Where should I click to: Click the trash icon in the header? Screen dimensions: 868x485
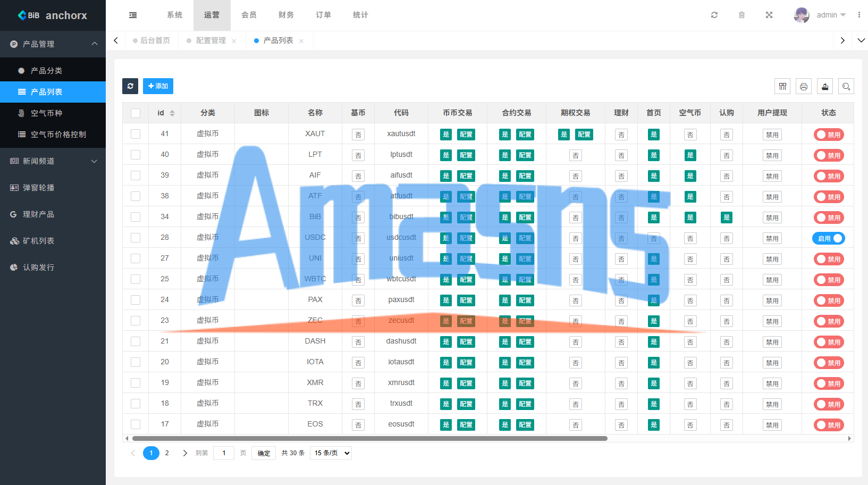coord(741,15)
